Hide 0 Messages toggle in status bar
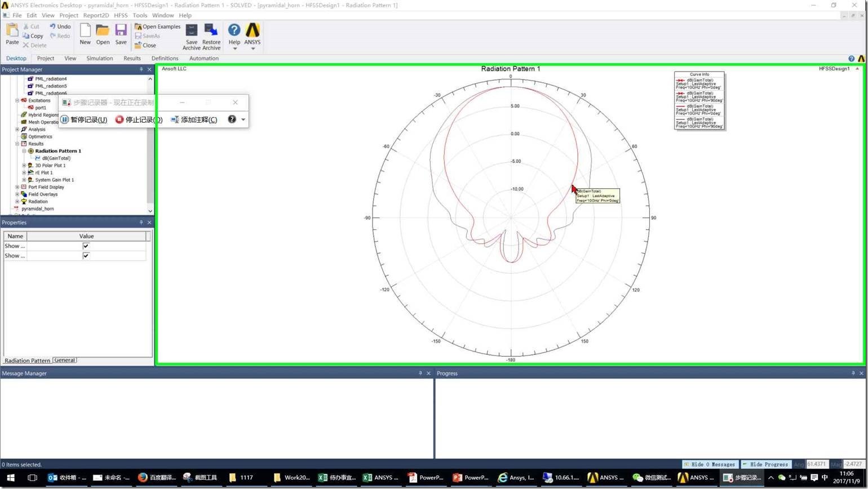Viewport: 868px width, 489px height. (710, 464)
